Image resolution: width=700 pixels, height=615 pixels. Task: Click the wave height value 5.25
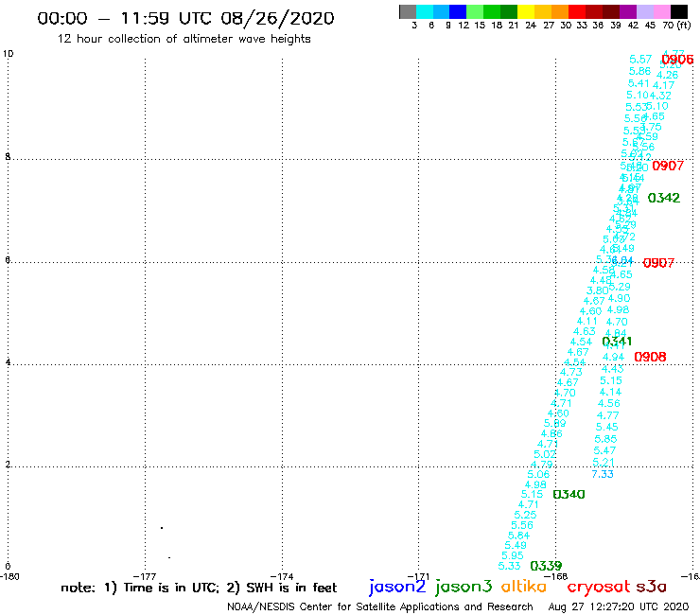coord(525,515)
